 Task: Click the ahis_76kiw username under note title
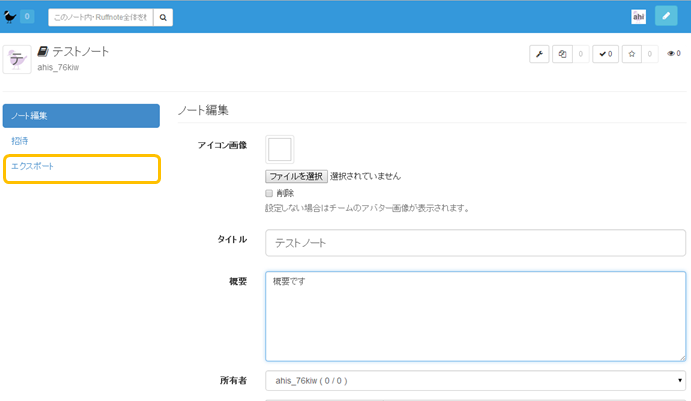pyautogui.click(x=58, y=67)
